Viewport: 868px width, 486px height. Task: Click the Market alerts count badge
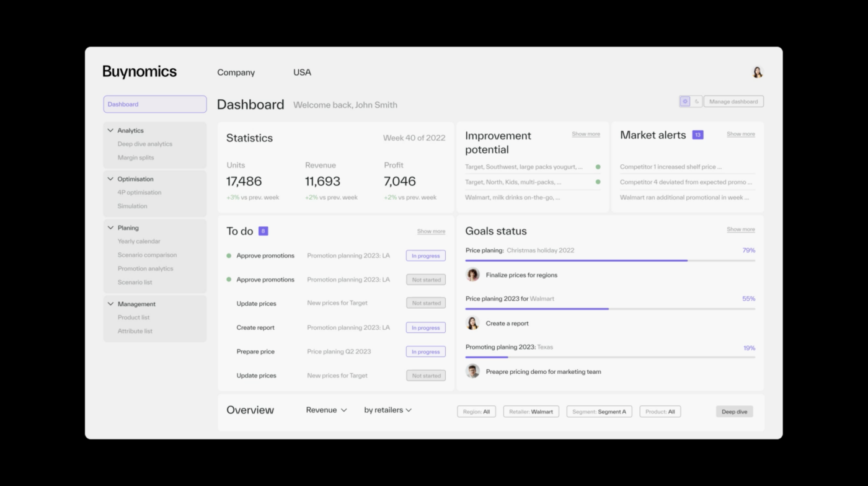coord(697,135)
